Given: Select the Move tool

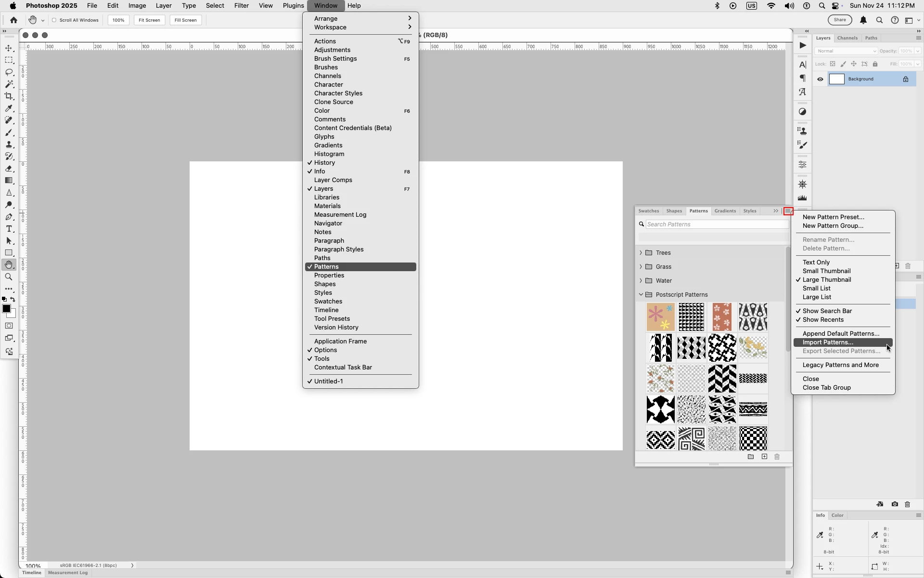Looking at the screenshot, I should (x=9, y=48).
